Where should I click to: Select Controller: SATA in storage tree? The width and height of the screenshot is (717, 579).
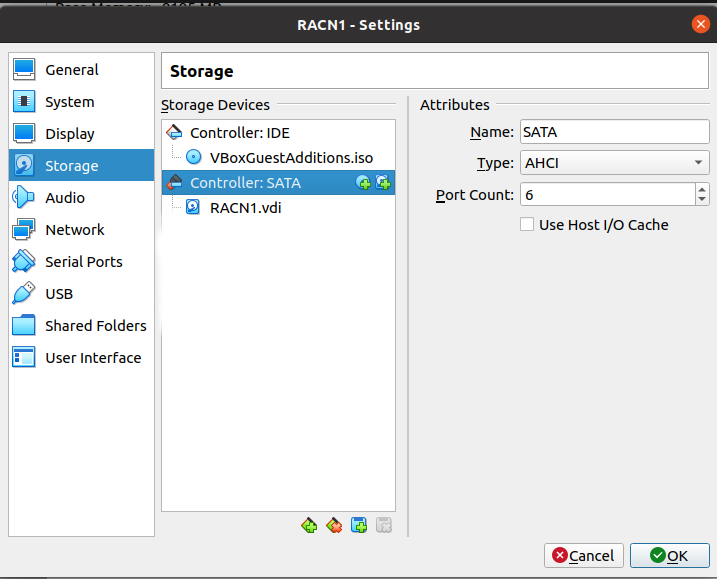(278, 182)
